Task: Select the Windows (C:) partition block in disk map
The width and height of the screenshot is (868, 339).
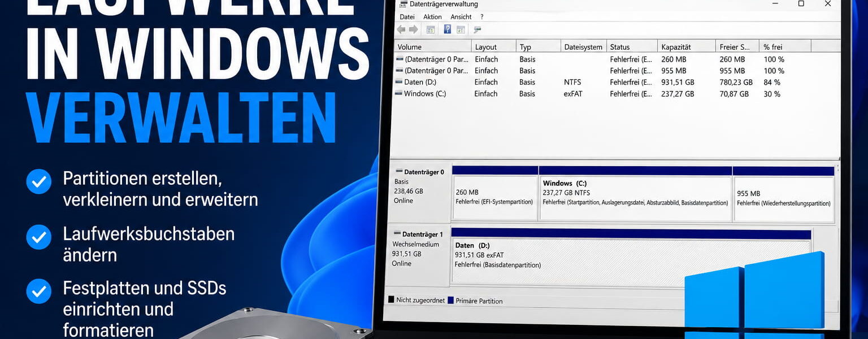Action: click(x=636, y=194)
